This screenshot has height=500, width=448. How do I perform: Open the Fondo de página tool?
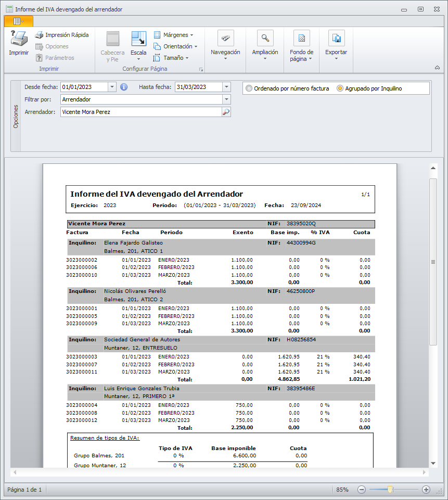tap(301, 39)
